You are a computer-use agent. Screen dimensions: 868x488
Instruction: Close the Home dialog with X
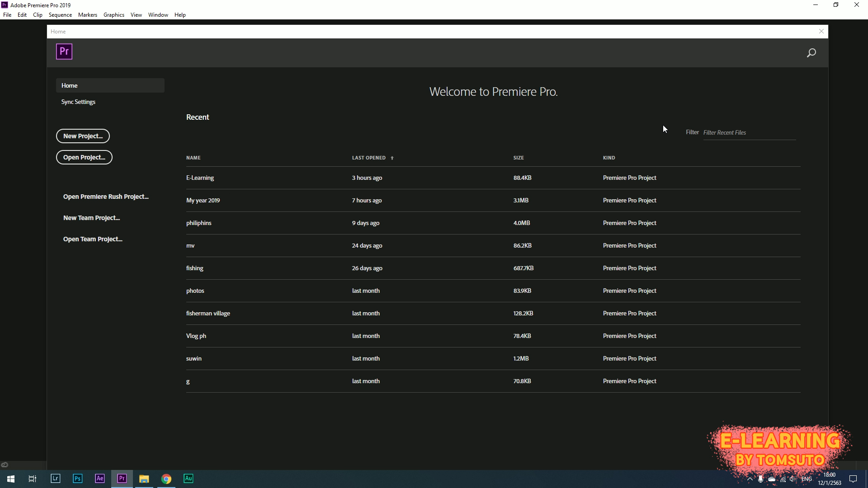821,31
